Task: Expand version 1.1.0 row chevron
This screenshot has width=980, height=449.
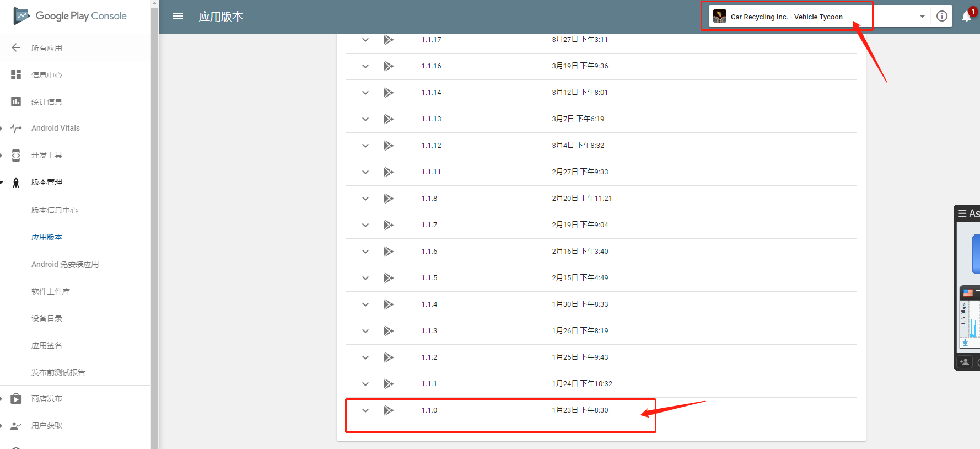Action: (365, 410)
